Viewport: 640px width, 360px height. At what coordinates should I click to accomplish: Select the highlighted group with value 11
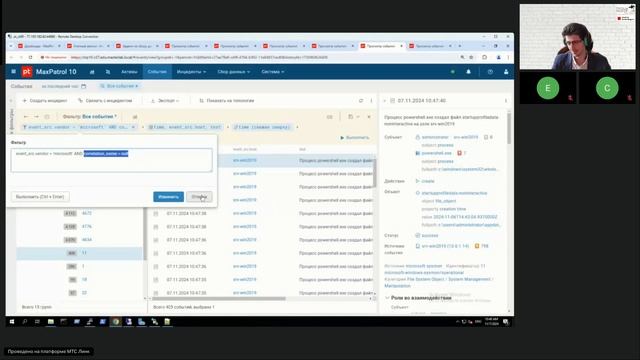point(80,253)
